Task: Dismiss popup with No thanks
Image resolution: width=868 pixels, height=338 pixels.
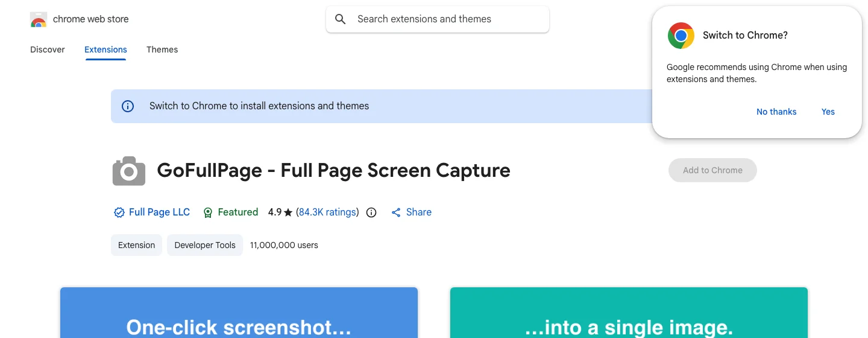Action: (776, 112)
